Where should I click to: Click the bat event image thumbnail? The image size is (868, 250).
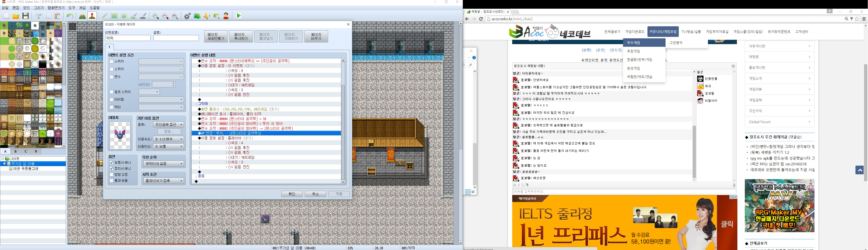coord(120,135)
